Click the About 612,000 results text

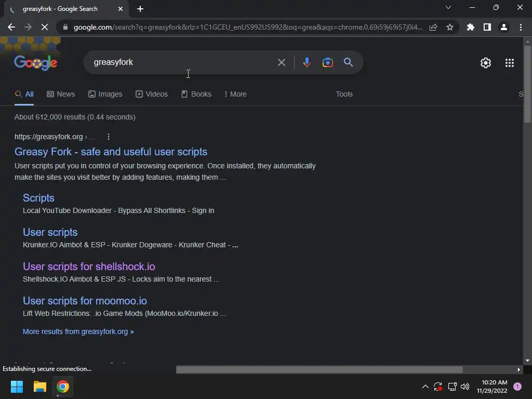(x=75, y=117)
